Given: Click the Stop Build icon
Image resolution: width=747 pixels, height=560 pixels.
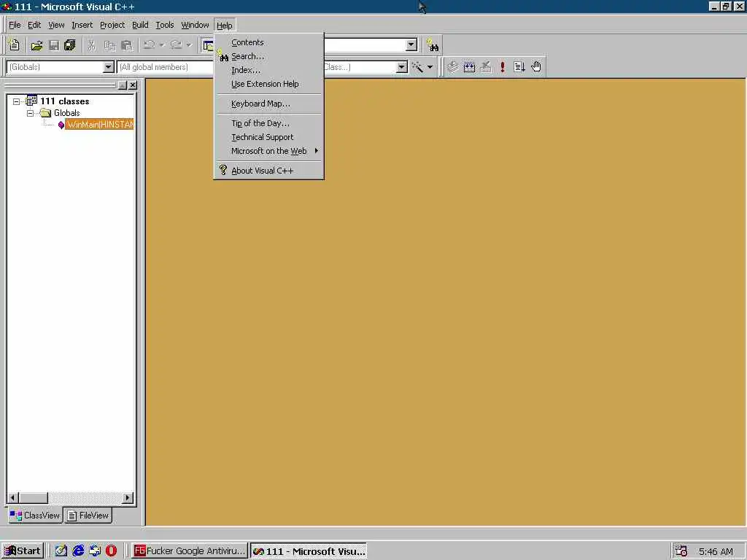Looking at the screenshot, I should [486, 67].
